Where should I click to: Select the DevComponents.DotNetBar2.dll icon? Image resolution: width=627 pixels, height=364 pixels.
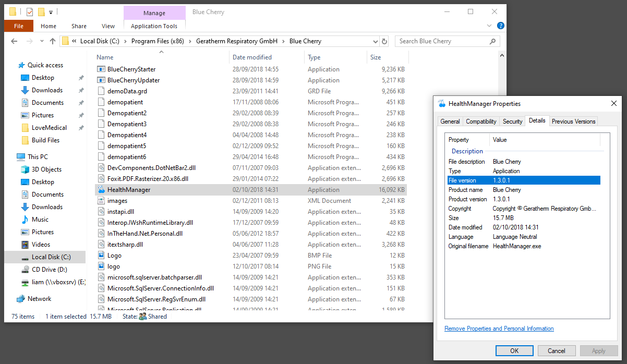[x=102, y=168]
